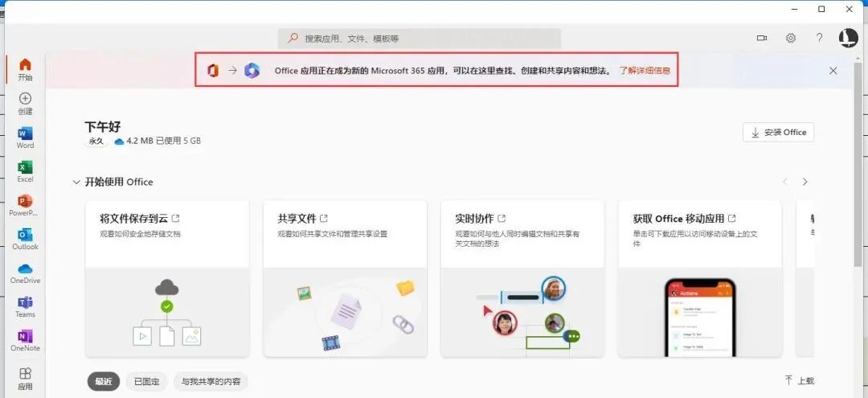This screenshot has height=398, width=868.
Task: Click the 下午好 greeting text
Action: coord(103,126)
